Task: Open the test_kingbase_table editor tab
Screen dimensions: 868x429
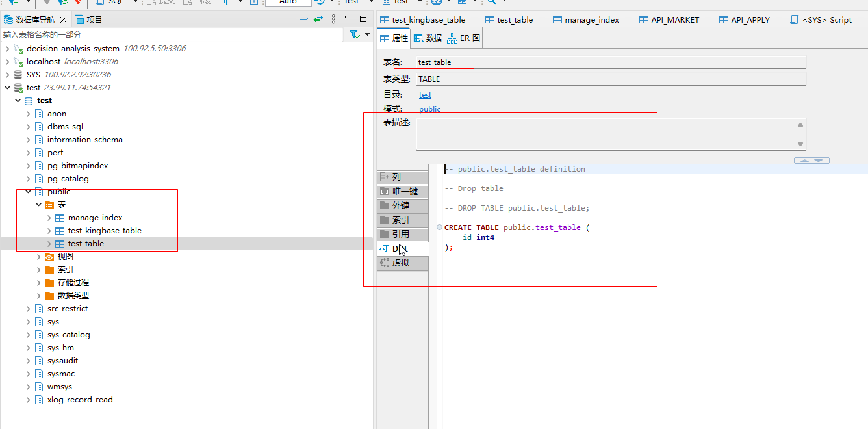Action: point(423,19)
